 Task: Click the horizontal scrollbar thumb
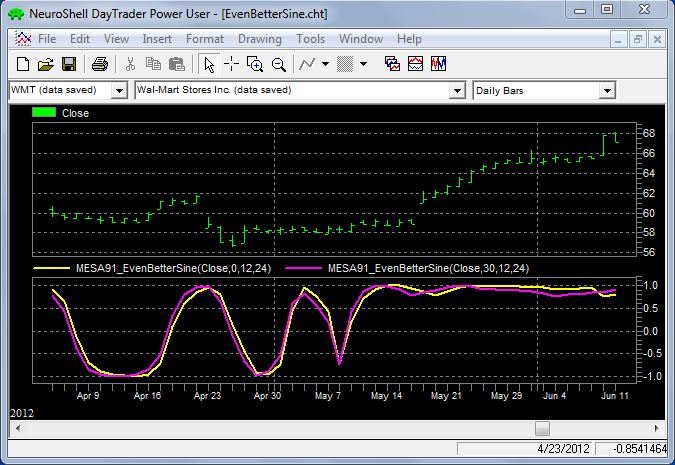[x=542, y=428]
